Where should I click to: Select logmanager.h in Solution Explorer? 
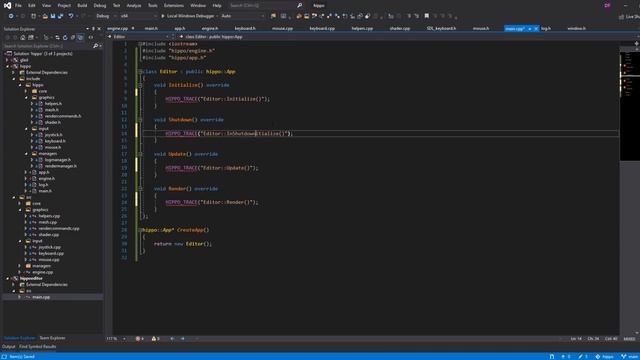pos(58,160)
